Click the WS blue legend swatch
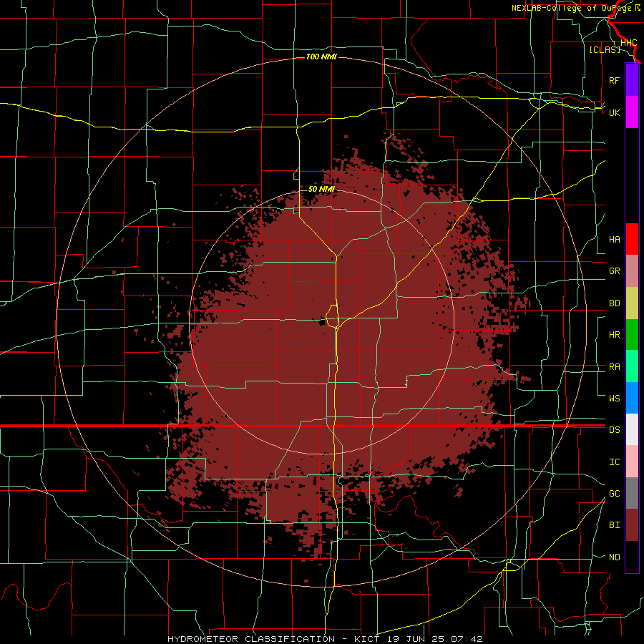 tap(632, 398)
